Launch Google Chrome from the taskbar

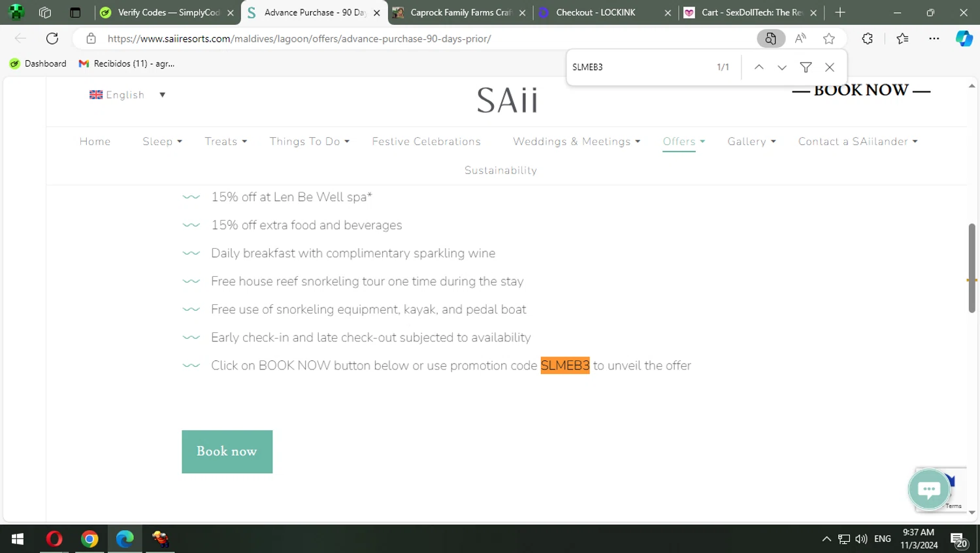tap(90, 539)
